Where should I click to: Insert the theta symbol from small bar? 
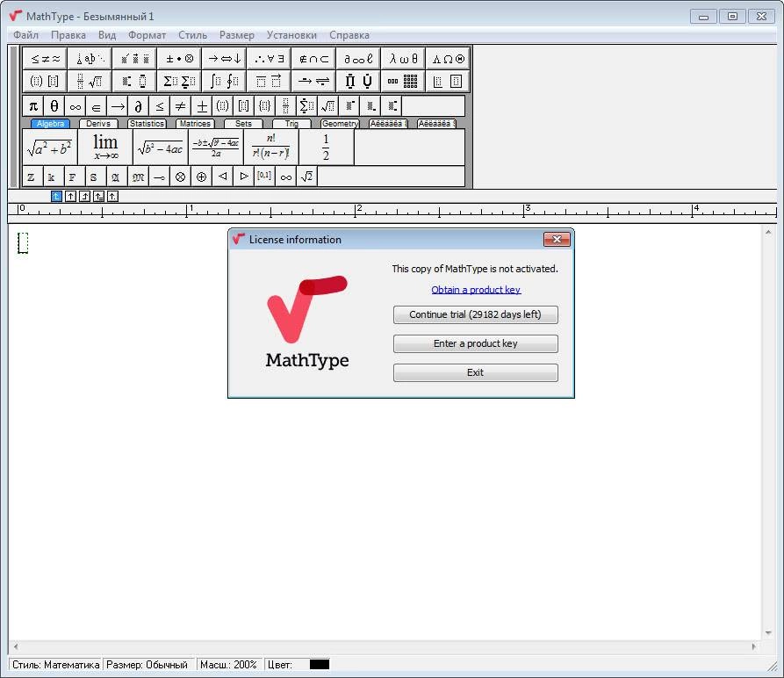point(54,106)
